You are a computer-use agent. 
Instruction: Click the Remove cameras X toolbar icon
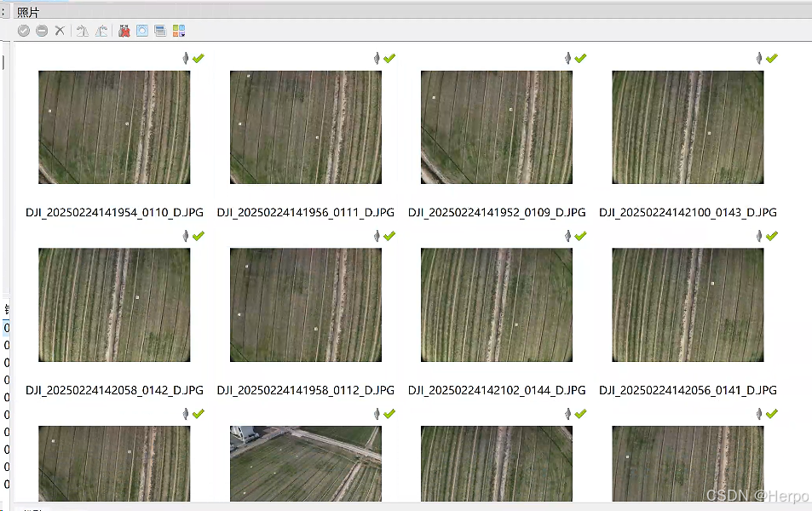coord(60,31)
